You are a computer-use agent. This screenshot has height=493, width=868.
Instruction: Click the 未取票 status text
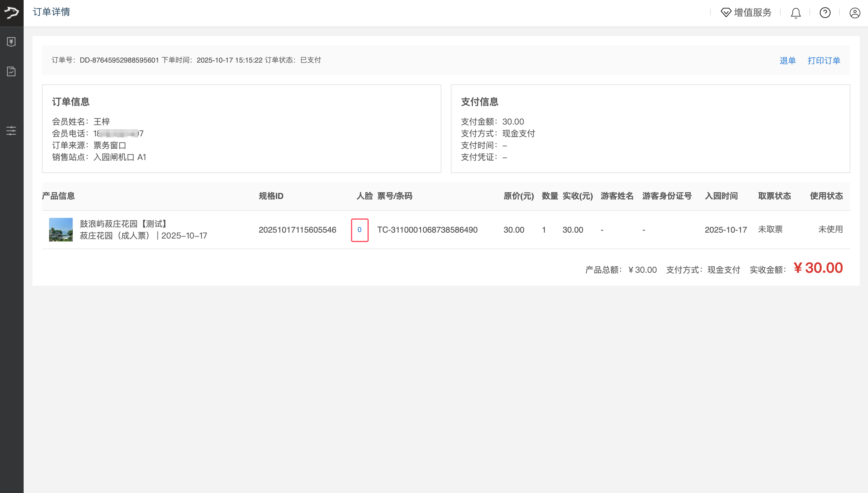[x=770, y=230]
